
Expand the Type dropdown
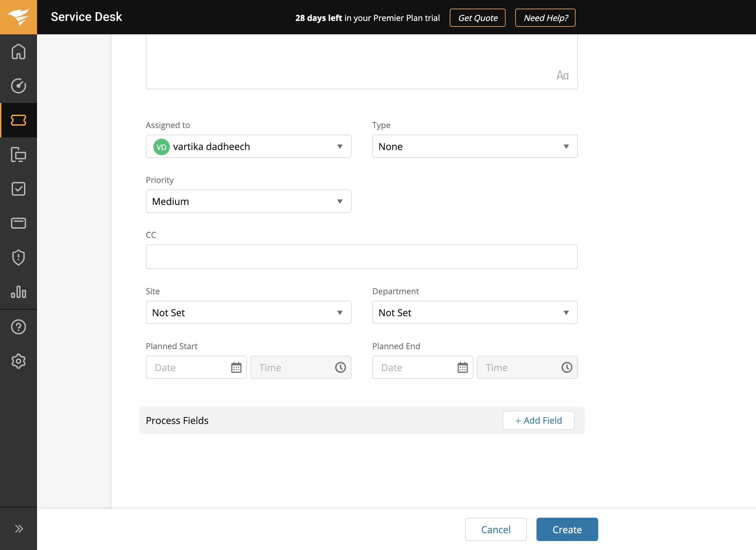coord(475,146)
